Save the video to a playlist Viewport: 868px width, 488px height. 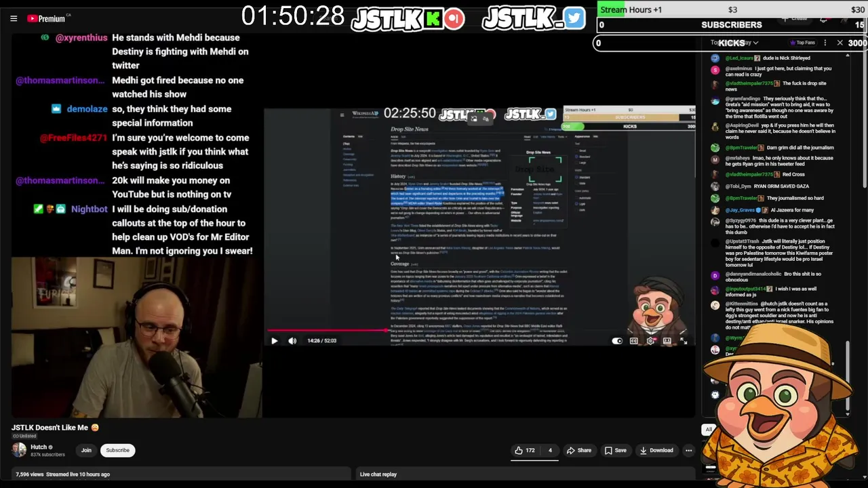click(615, 450)
